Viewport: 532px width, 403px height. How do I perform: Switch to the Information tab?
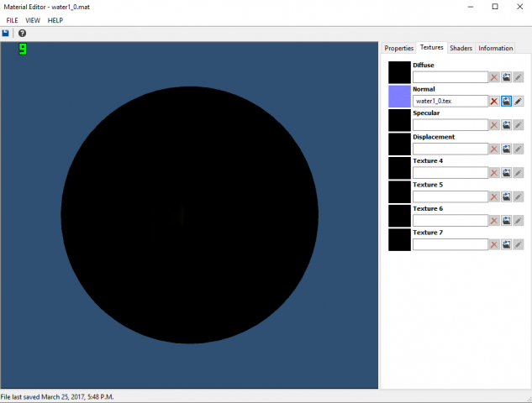tap(495, 48)
